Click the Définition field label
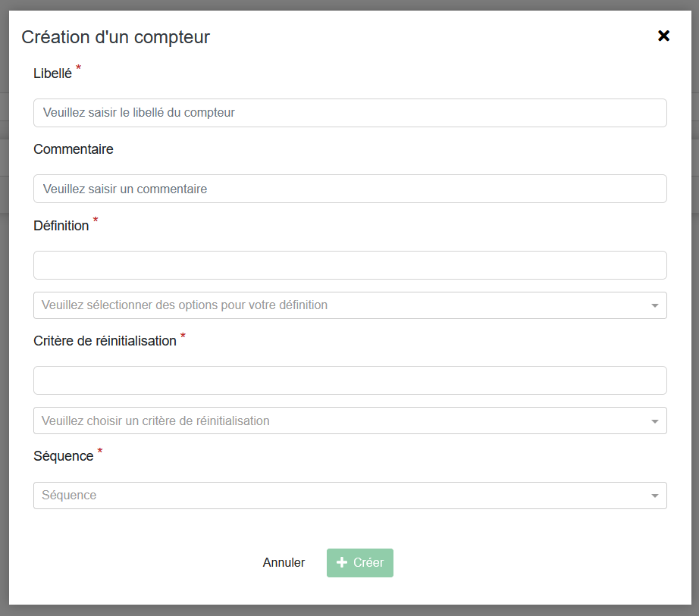The width and height of the screenshot is (699, 616). pyautogui.click(x=61, y=226)
